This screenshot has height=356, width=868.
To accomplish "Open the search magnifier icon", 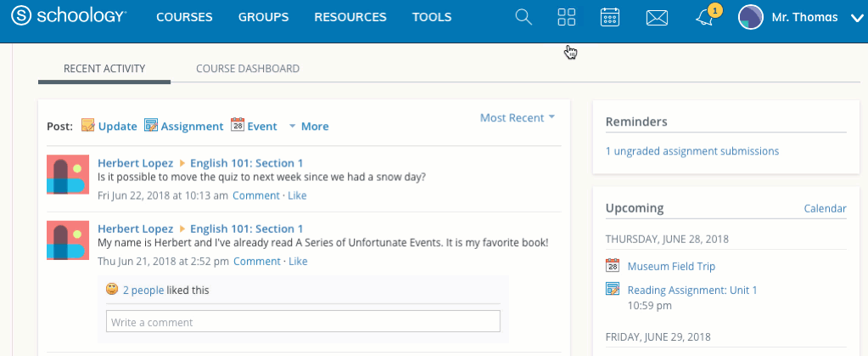I will 524,17.
